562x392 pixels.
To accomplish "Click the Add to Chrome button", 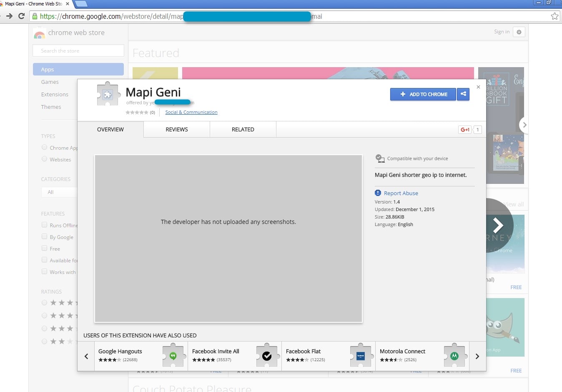I will pyautogui.click(x=424, y=94).
